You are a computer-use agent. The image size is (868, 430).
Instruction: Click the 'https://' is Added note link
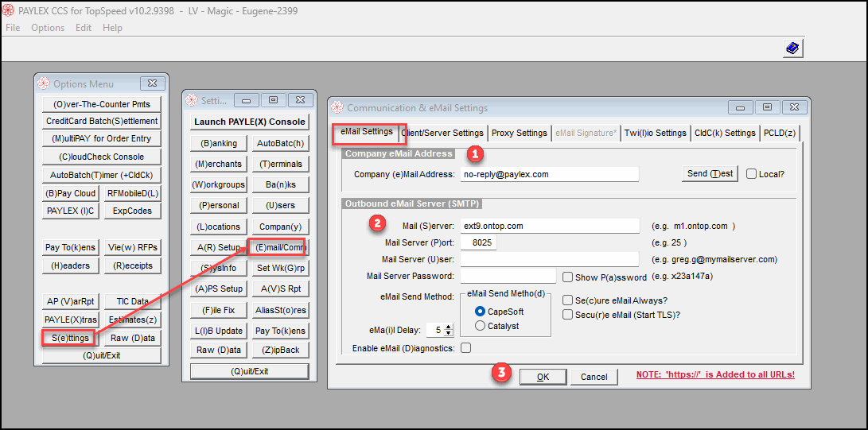point(715,374)
